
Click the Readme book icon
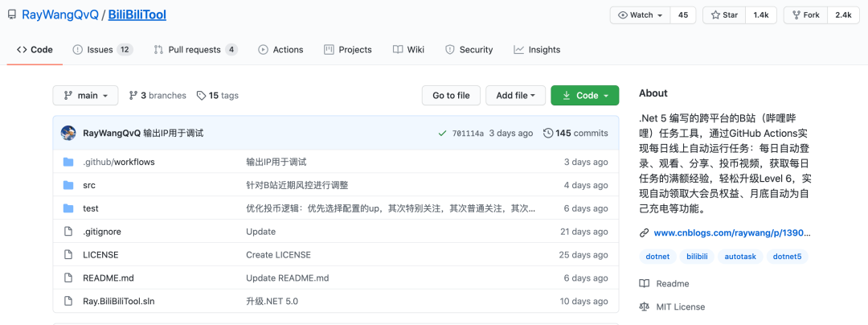click(644, 283)
